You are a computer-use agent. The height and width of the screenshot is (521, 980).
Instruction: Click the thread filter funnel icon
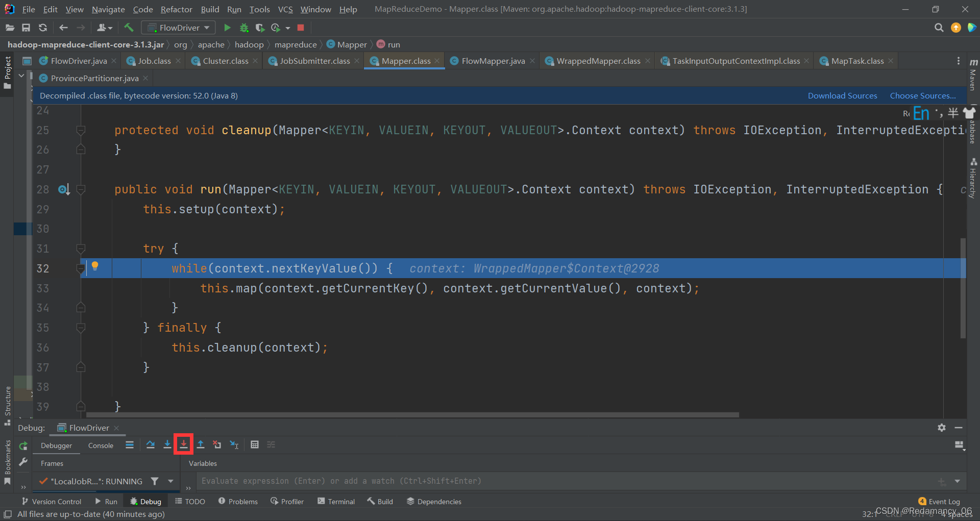pos(155,481)
